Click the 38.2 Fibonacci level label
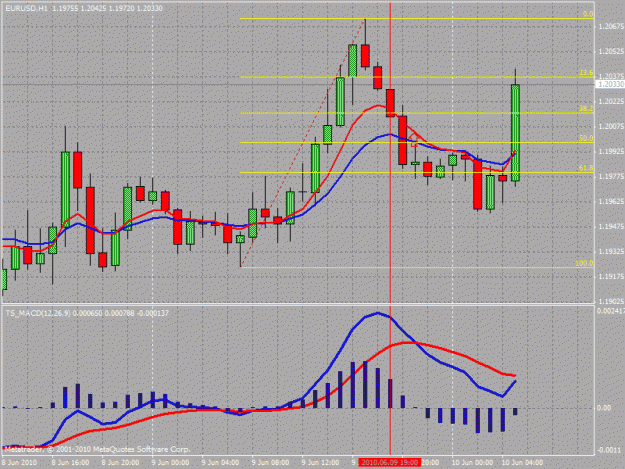The width and height of the screenshot is (625, 469). tap(586, 108)
